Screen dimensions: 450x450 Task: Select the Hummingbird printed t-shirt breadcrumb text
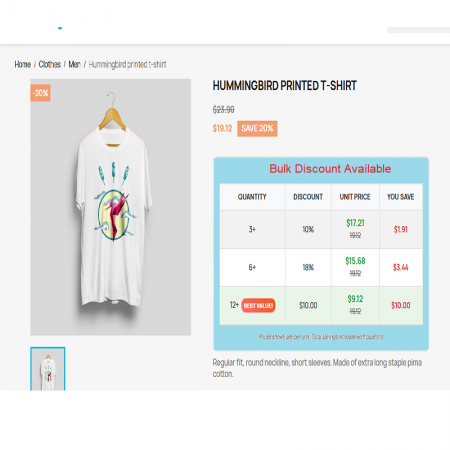tap(127, 64)
